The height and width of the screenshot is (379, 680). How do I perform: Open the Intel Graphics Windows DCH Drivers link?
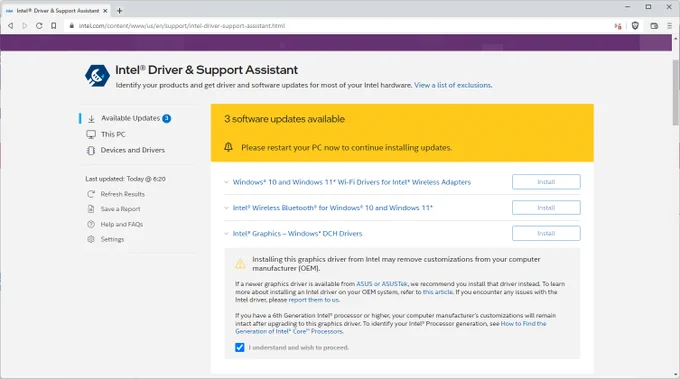(298, 234)
